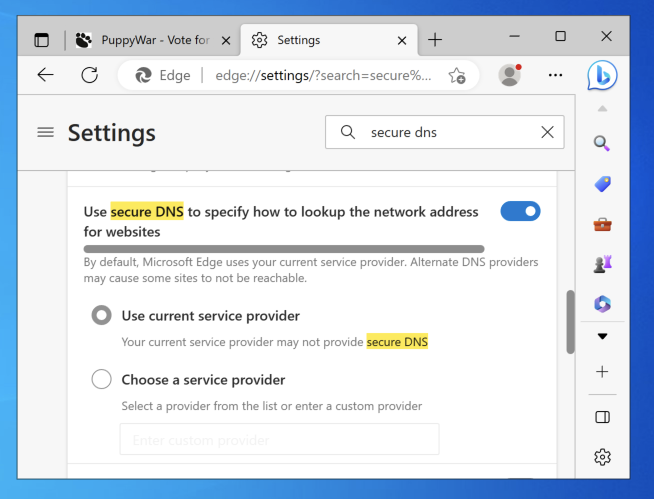Viewport: 654px width, 499px height.
Task: Open the Shopping tag sidebar icon
Action: pos(602,184)
